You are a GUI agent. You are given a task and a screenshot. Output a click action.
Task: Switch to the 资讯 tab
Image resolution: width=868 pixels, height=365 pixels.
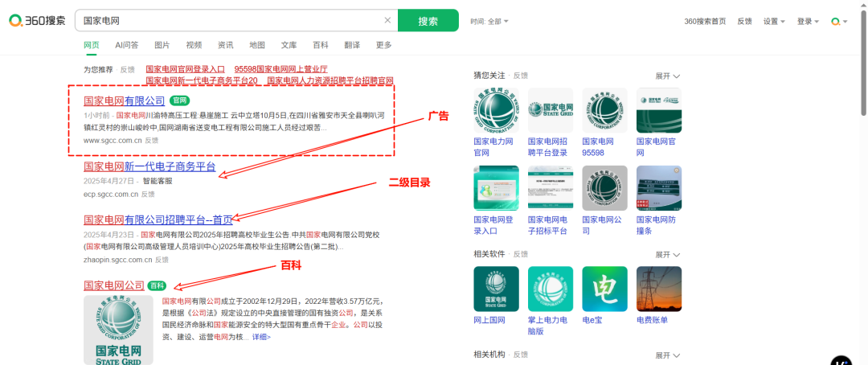[x=225, y=45]
